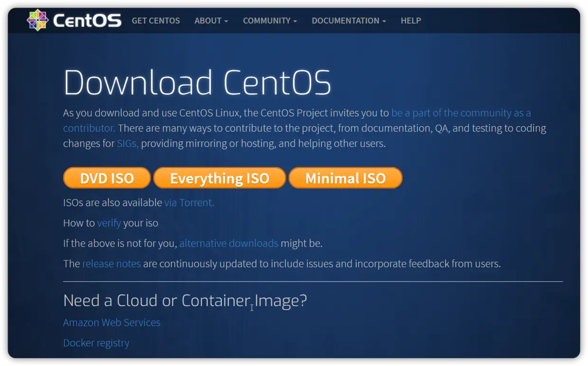
Task: Click the 'Download CentOS' heading
Action: click(x=197, y=82)
